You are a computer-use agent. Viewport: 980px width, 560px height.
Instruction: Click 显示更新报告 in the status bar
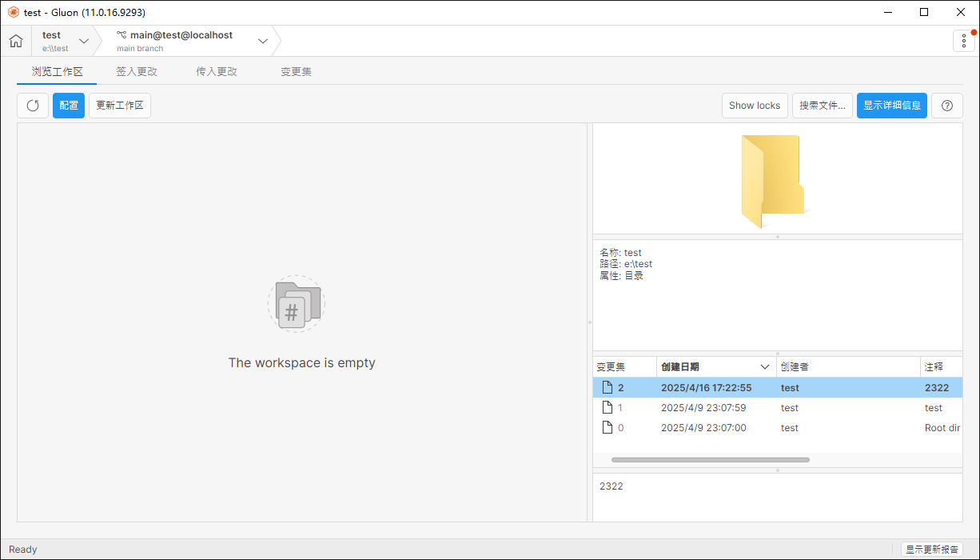[932, 550]
